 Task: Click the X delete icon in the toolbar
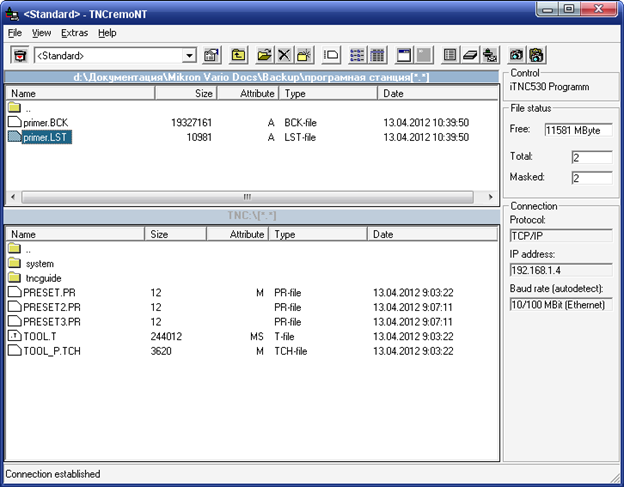(x=284, y=56)
